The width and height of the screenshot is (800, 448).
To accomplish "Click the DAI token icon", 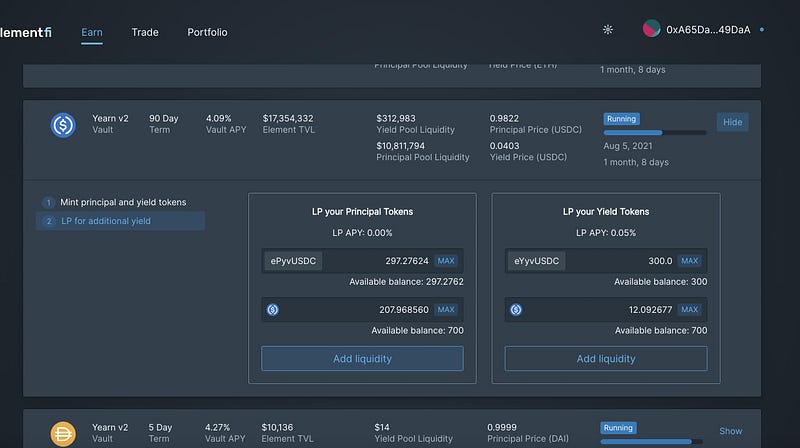I will tap(63, 434).
